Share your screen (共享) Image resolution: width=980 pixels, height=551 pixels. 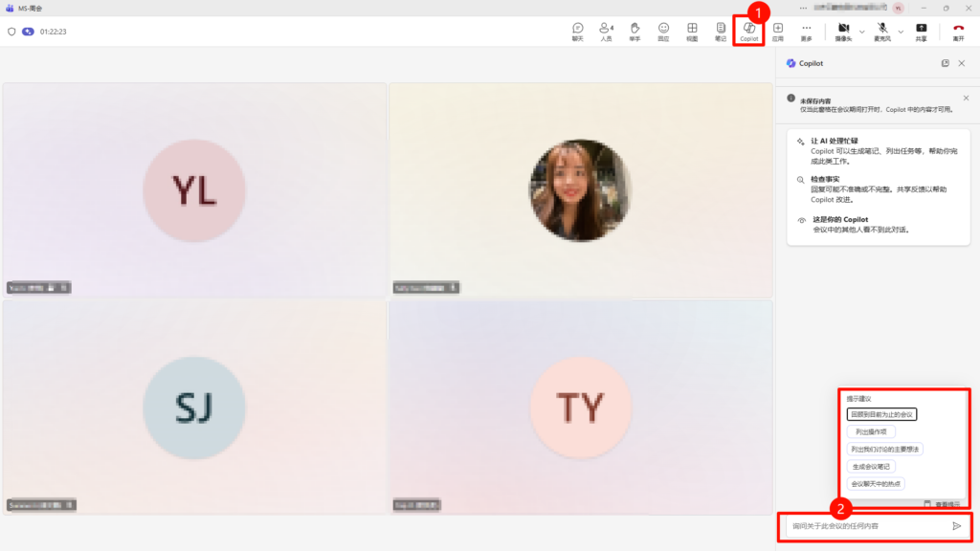tap(921, 31)
